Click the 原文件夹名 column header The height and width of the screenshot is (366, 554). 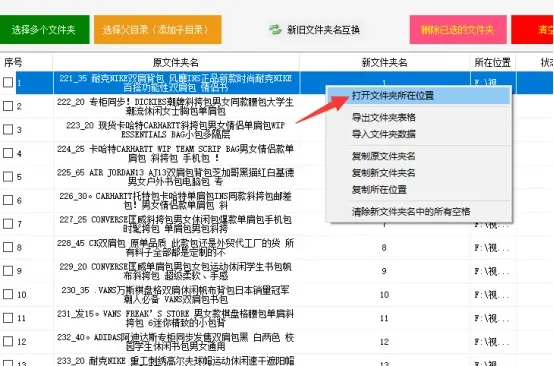176,63
